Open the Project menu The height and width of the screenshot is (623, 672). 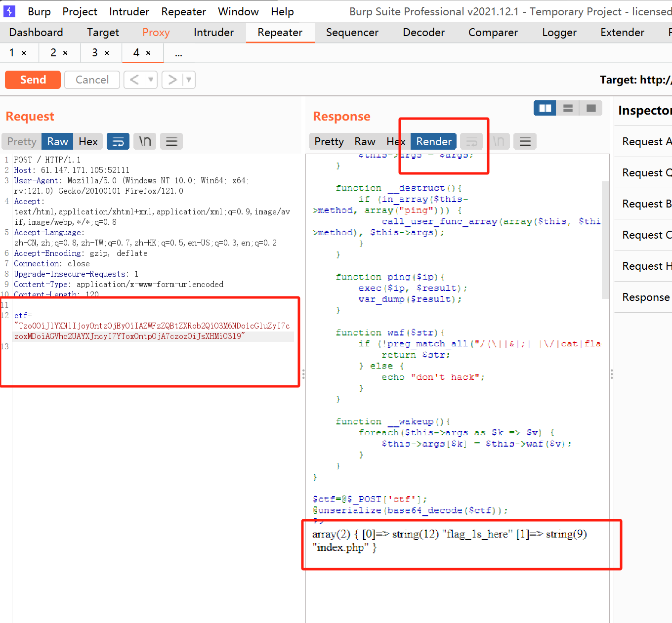[80, 11]
